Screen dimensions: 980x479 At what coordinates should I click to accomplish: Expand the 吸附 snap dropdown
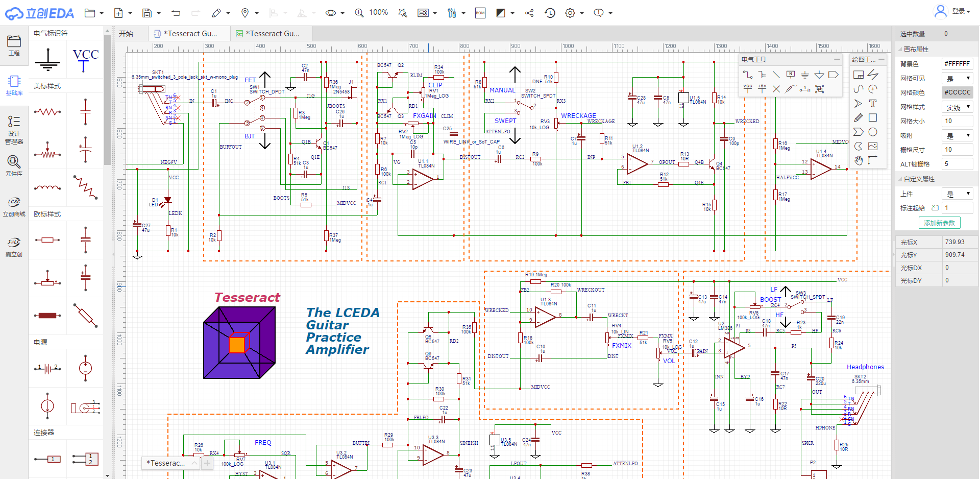[x=959, y=135]
